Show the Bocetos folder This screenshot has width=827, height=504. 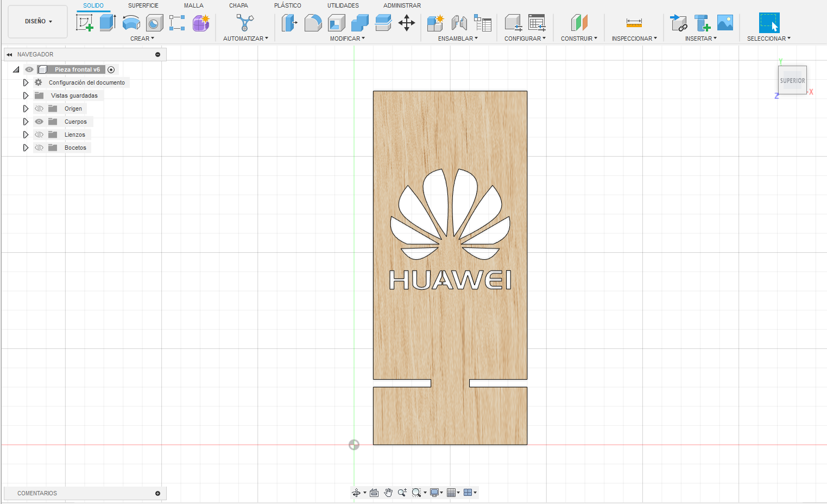pos(39,148)
